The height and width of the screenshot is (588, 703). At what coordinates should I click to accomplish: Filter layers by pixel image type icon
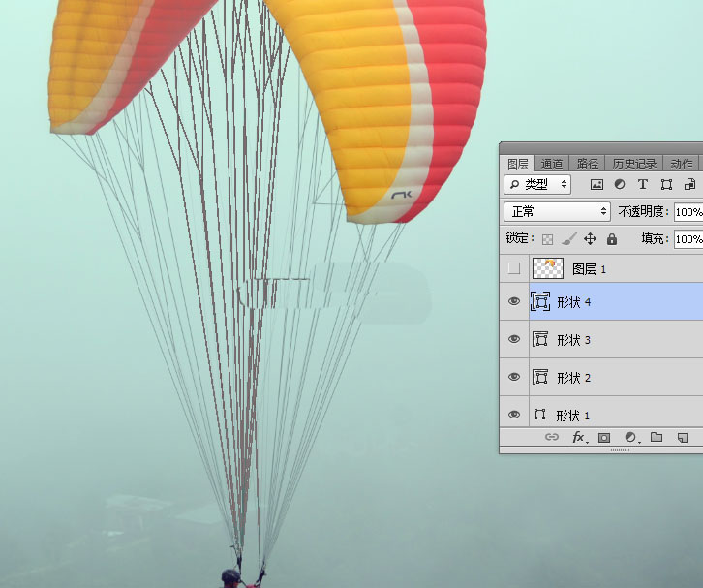[596, 184]
